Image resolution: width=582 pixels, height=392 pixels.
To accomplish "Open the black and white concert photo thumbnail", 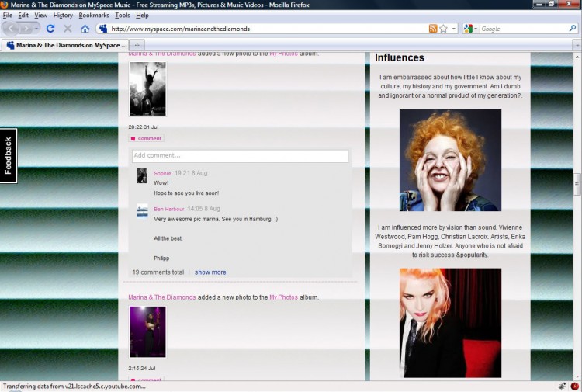I will coord(147,88).
